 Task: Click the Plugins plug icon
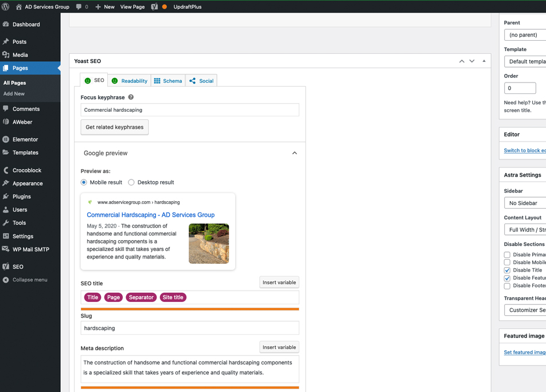6,196
